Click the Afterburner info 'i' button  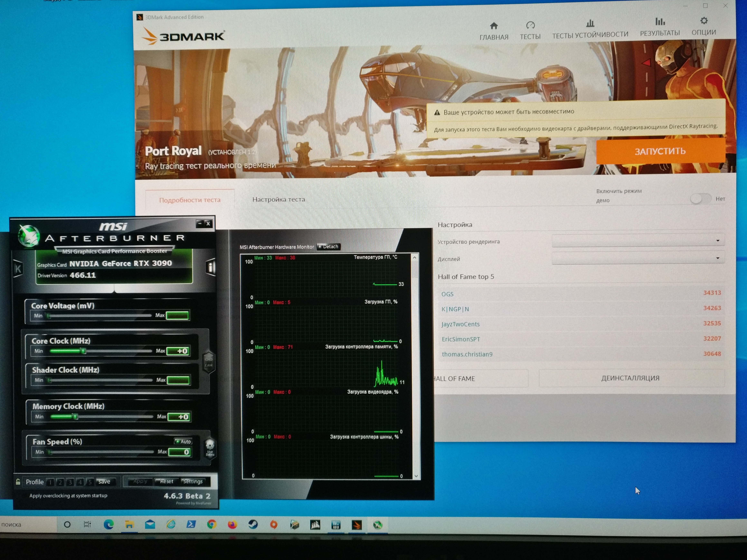[x=211, y=267]
